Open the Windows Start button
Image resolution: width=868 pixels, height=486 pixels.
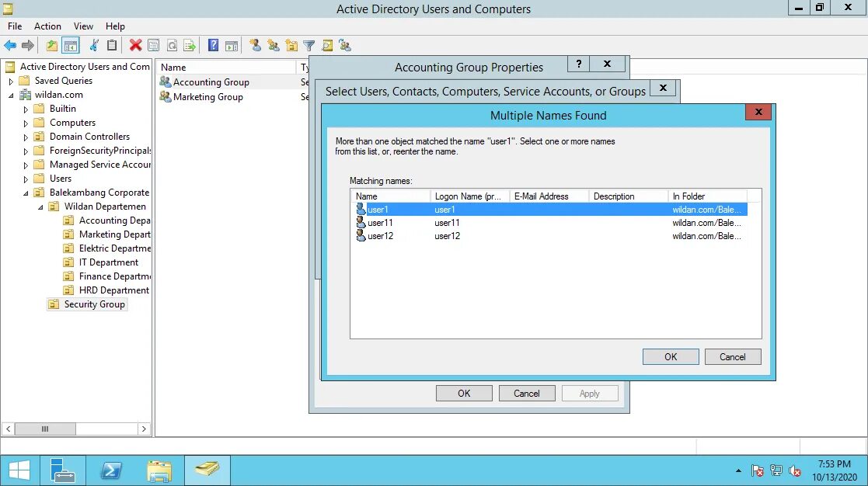(19, 470)
